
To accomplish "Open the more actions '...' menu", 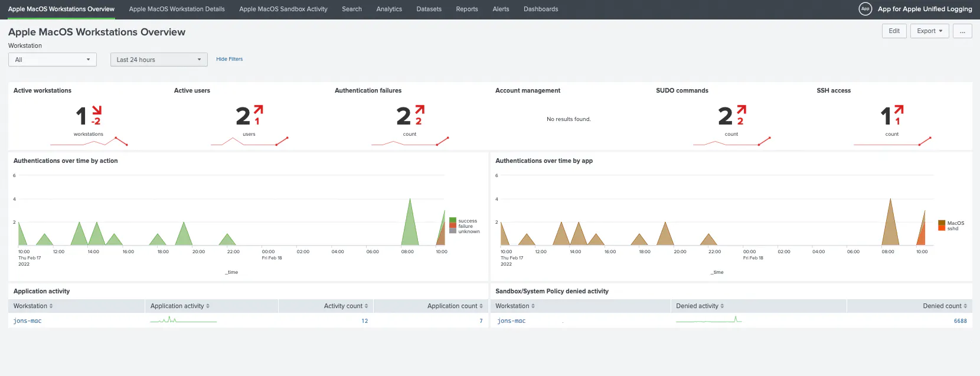I will pyautogui.click(x=962, y=31).
